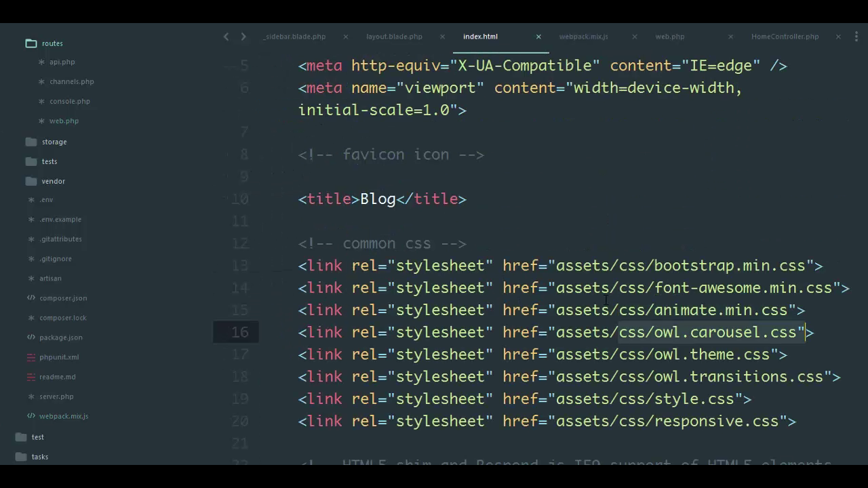Open server.php file
The height and width of the screenshot is (488, 868).
[56, 396]
